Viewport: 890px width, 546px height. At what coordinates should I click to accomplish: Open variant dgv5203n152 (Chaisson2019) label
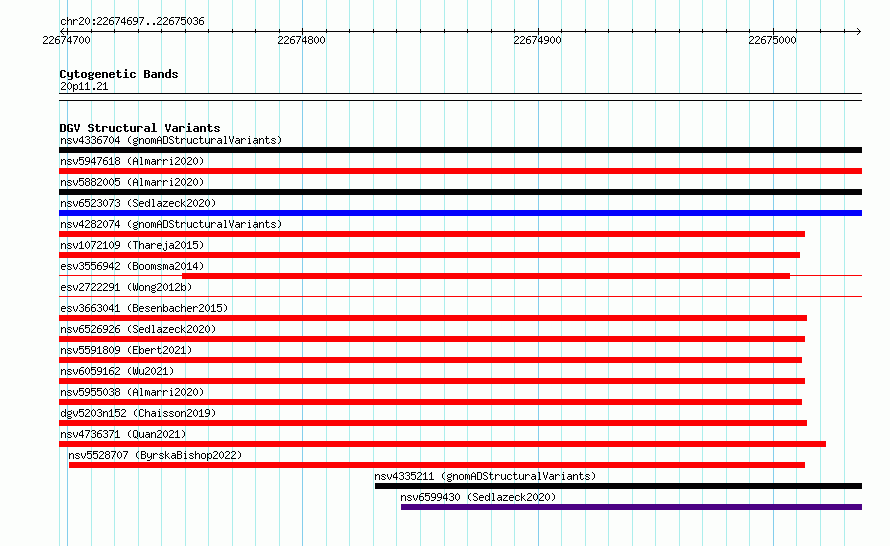[x=138, y=413]
